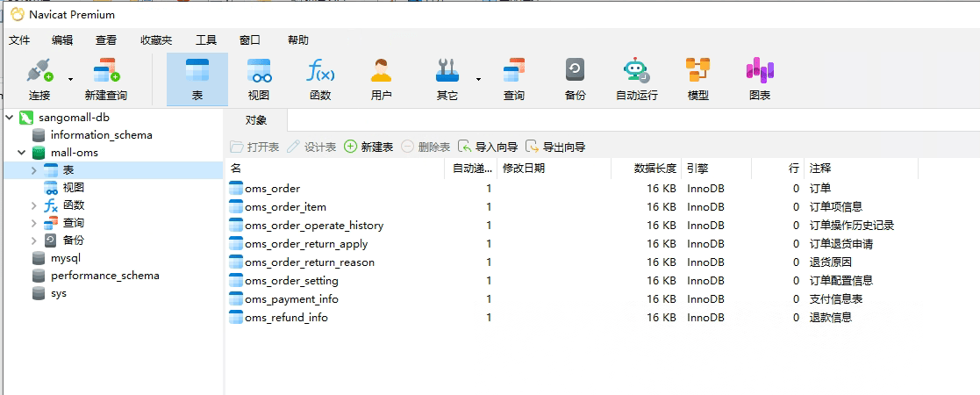Click the Navicat Premium title bar icon
This screenshot has height=395, width=980.
(18, 14)
